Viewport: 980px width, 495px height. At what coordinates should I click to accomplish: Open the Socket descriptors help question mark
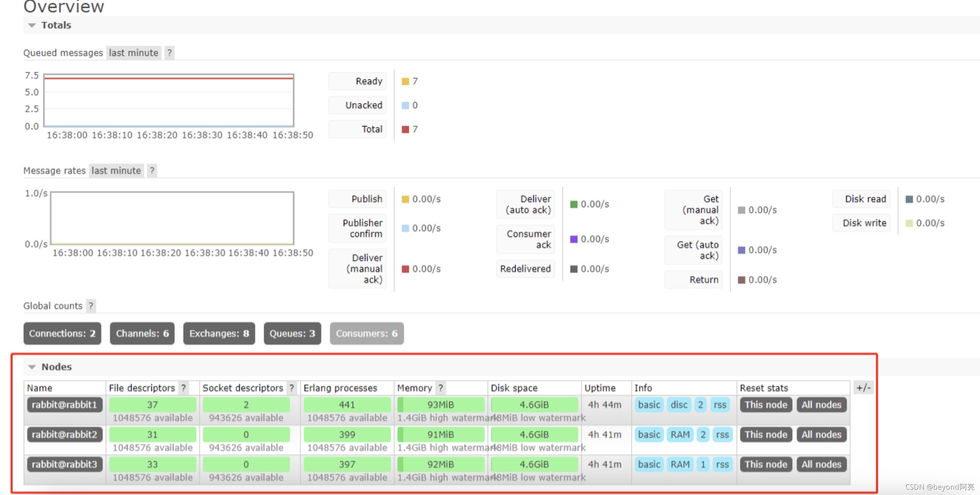292,388
